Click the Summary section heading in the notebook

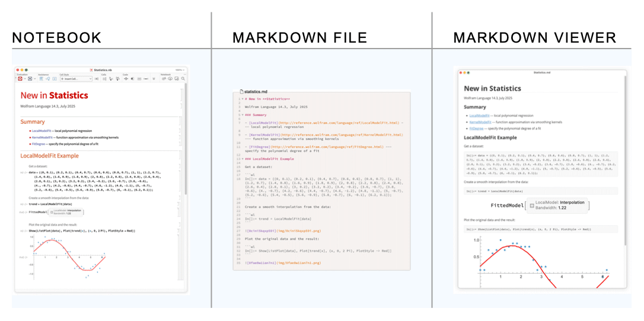(33, 122)
